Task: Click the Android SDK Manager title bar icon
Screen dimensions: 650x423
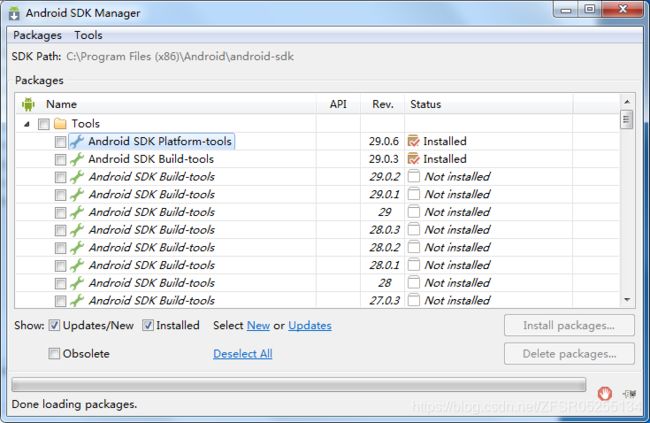Action: pyautogui.click(x=14, y=13)
